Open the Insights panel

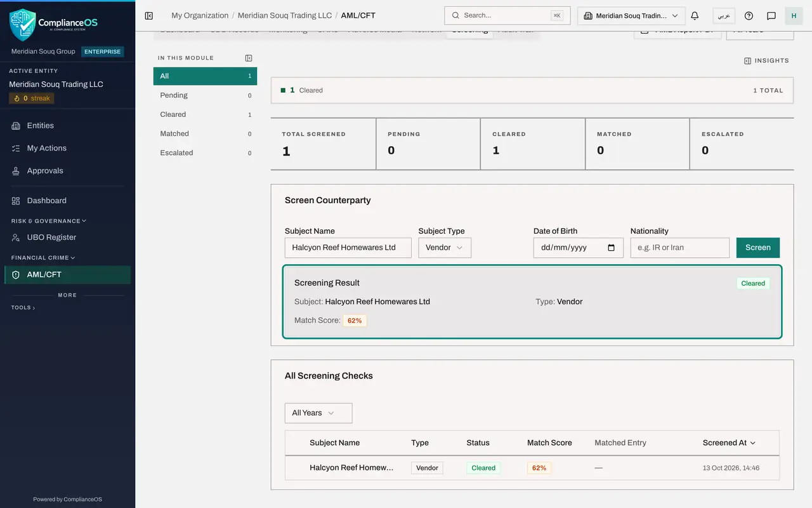pyautogui.click(x=766, y=60)
